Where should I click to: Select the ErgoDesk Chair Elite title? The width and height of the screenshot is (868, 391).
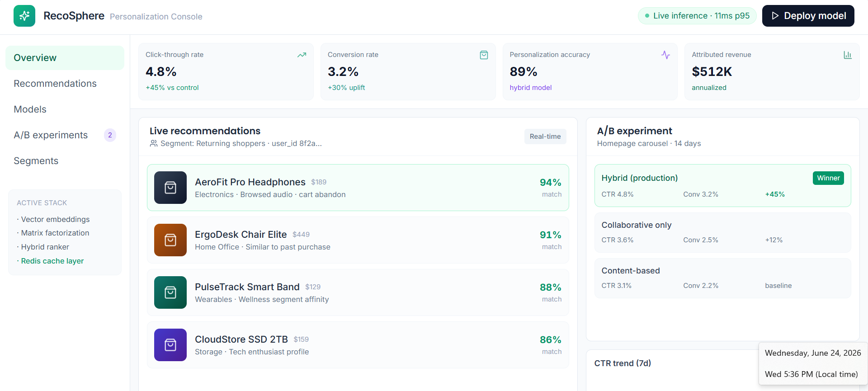[241, 235]
